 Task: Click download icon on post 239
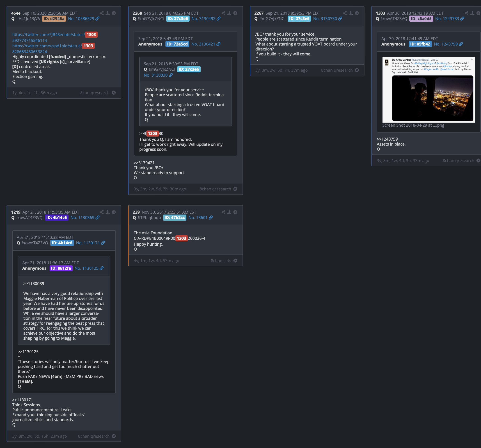pyautogui.click(x=229, y=212)
